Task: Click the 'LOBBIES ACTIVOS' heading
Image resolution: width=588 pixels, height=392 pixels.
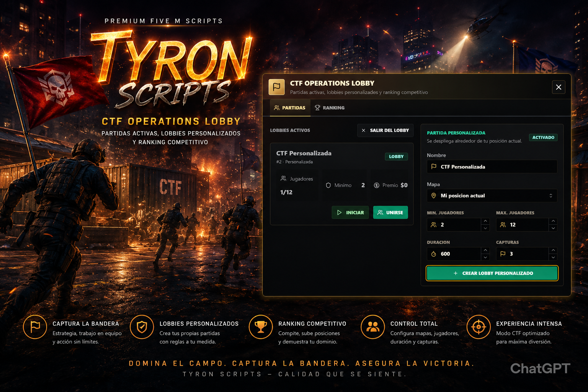Action: coord(290,131)
